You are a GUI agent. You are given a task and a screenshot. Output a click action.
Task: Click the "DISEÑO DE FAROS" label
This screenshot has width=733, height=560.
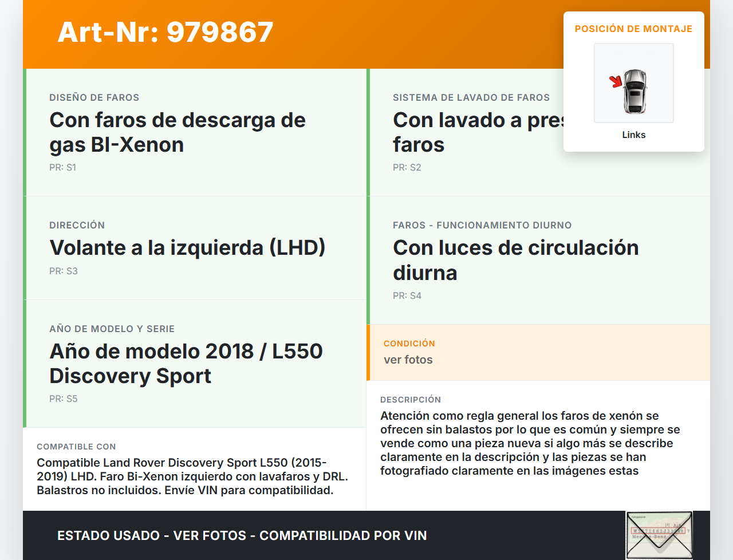(x=94, y=97)
